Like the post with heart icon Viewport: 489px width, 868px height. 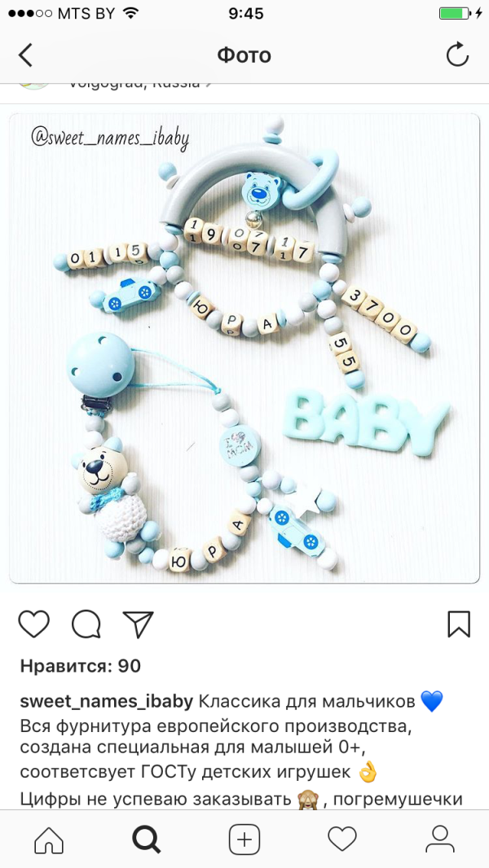pyautogui.click(x=33, y=624)
